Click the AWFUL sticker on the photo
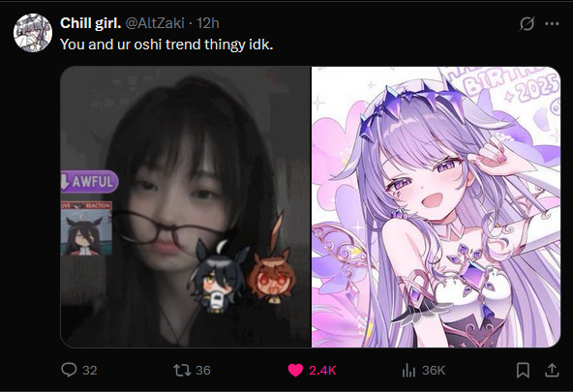 (x=89, y=181)
